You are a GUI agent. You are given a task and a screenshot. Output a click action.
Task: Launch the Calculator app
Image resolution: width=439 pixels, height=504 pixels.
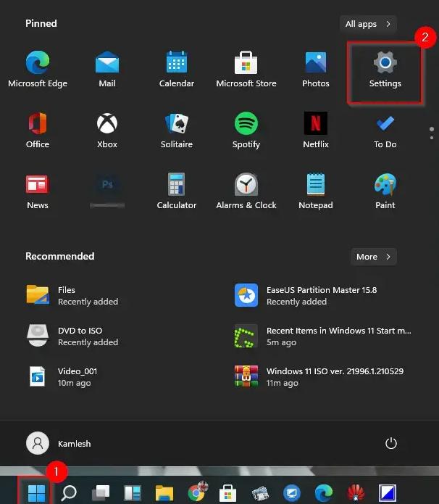coord(176,191)
